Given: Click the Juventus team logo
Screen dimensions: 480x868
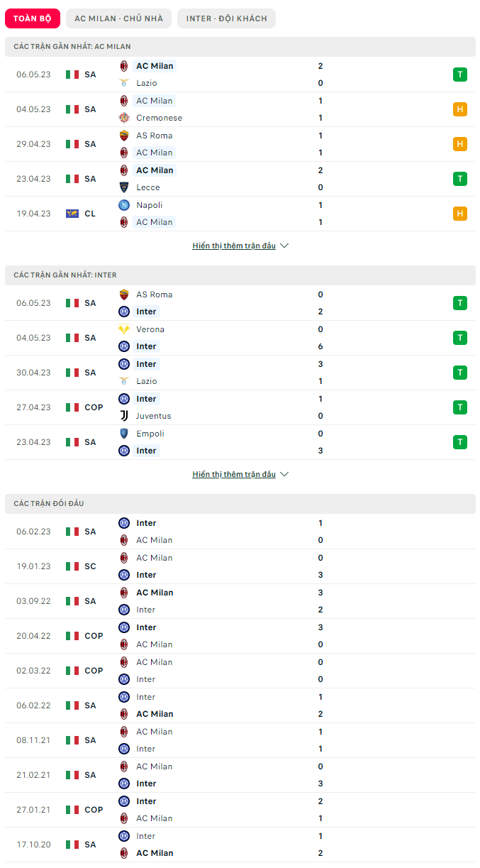Looking at the screenshot, I should 124,416.
